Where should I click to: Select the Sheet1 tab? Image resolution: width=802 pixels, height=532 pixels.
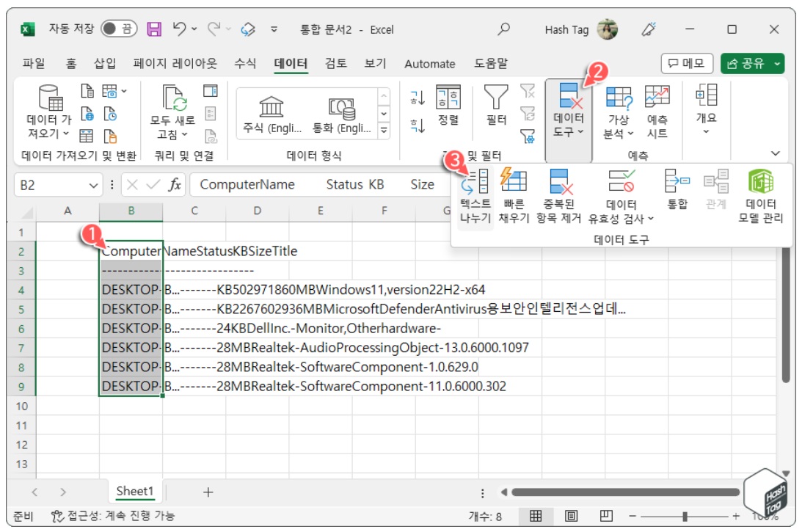click(x=135, y=492)
